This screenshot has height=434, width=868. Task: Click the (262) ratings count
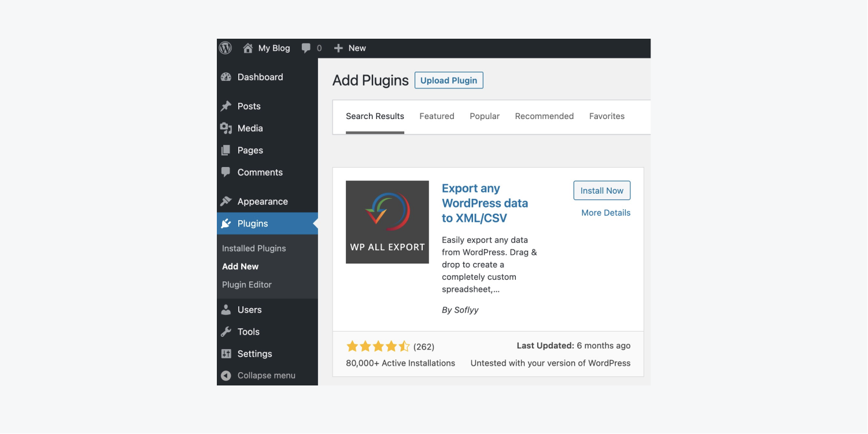424,347
